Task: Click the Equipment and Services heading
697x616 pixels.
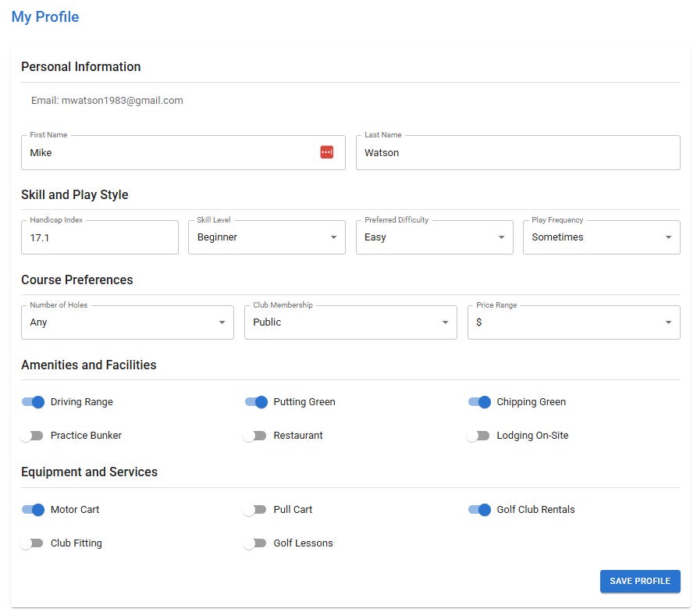Action: pos(89,472)
